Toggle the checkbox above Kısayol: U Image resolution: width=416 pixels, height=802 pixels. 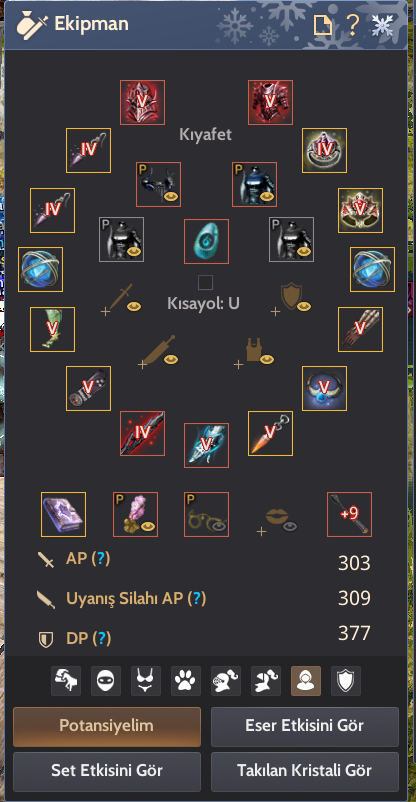pos(205,282)
